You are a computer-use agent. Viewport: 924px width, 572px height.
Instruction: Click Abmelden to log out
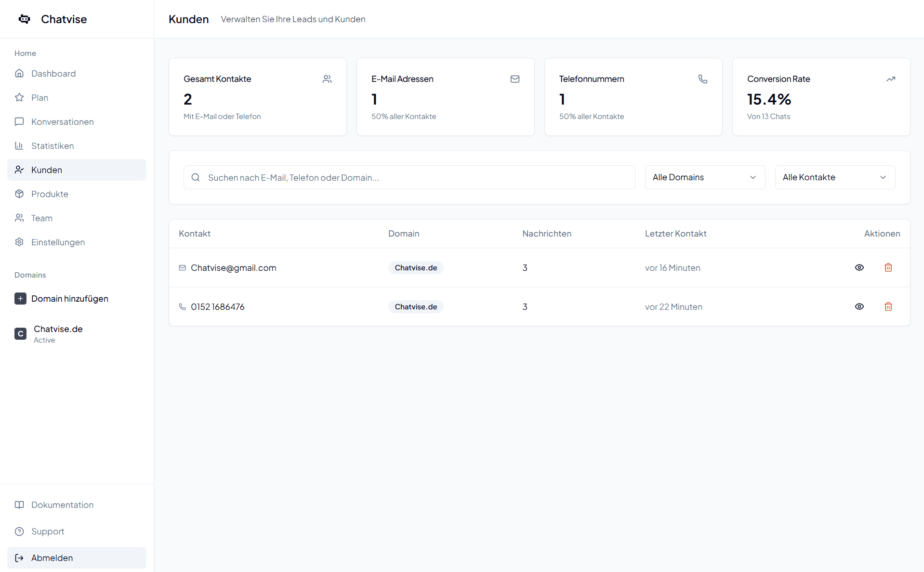[52, 558]
